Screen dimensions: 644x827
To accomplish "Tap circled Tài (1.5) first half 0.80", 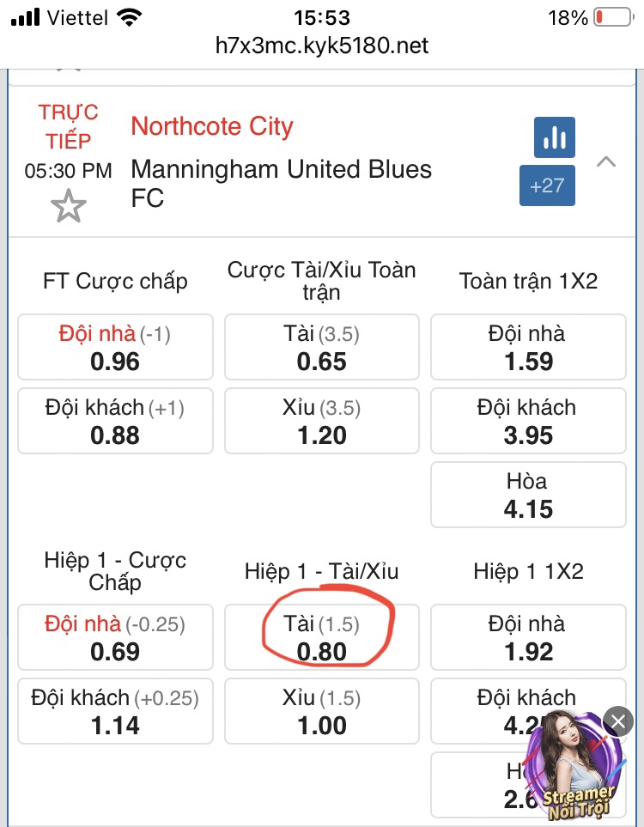I will pyautogui.click(x=322, y=637).
